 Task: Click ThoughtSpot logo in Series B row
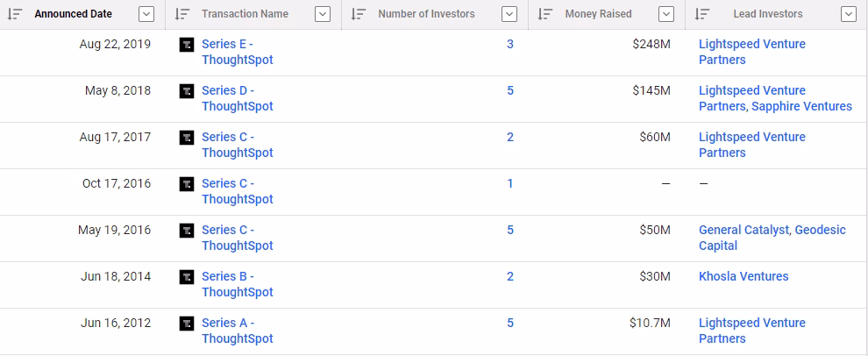(x=187, y=277)
